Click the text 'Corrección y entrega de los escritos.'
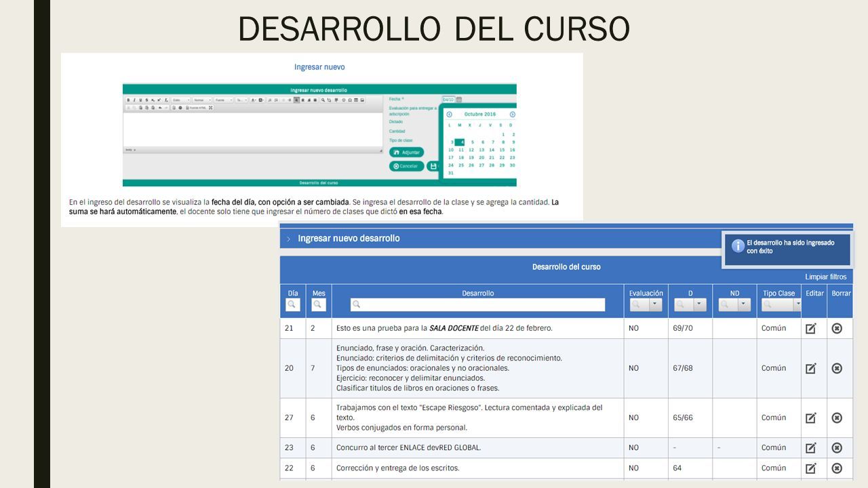Image resolution: width=868 pixels, height=488 pixels. [397, 468]
